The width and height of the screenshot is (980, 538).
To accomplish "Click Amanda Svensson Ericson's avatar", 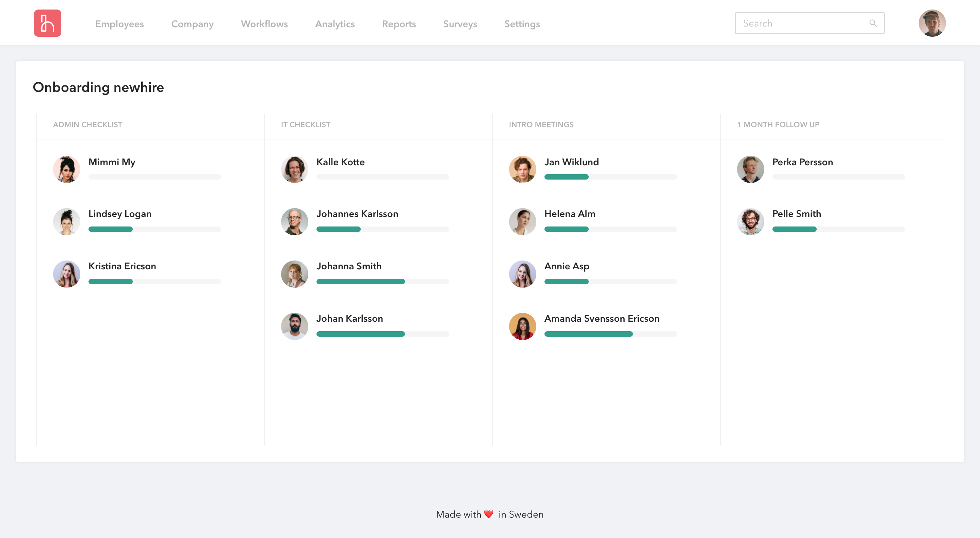I will tap(522, 326).
